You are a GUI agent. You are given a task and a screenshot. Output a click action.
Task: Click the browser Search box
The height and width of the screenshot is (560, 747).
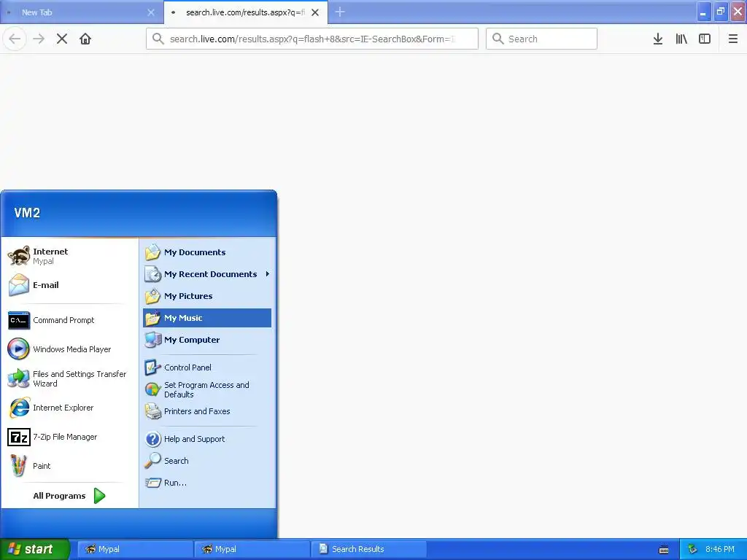(541, 39)
